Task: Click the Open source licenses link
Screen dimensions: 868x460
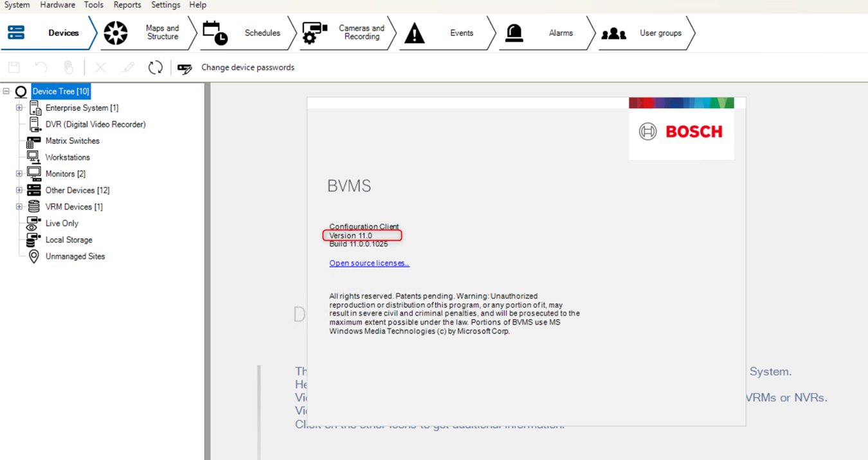Action: [x=369, y=263]
